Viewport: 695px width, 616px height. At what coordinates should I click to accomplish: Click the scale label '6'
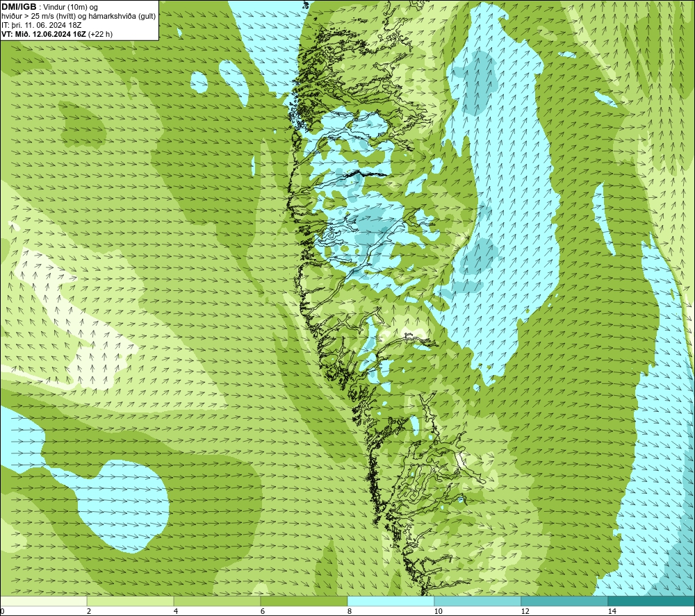click(263, 611)
